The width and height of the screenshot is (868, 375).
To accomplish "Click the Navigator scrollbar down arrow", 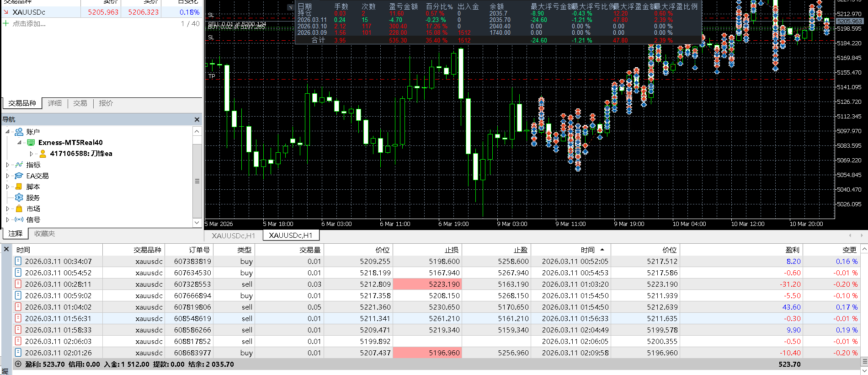I will click(x=197, y=223).
